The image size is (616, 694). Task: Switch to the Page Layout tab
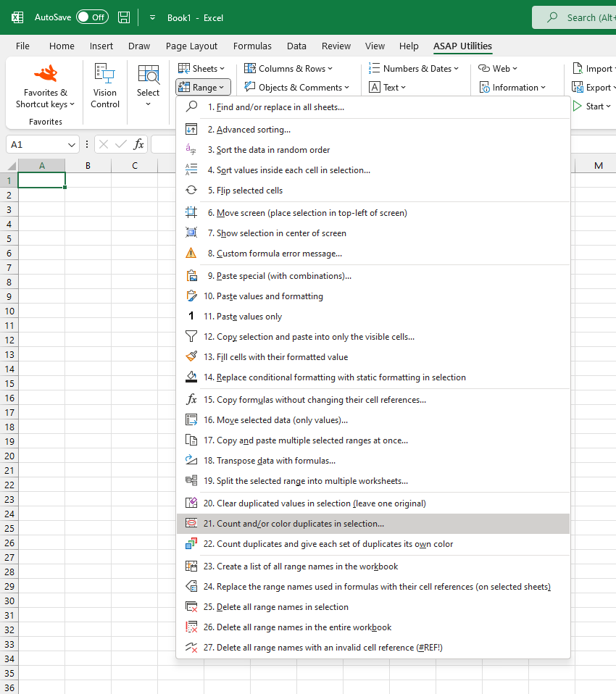191,46
